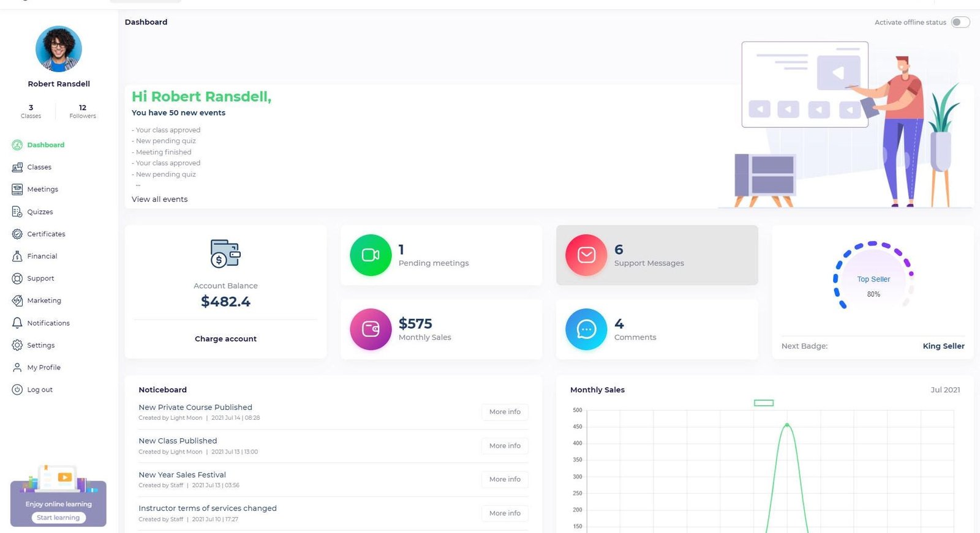The width and height of the screenshot is (980, 533).
Task: Go to Dashboard in the sidebar menu
Action: [45, 145]
